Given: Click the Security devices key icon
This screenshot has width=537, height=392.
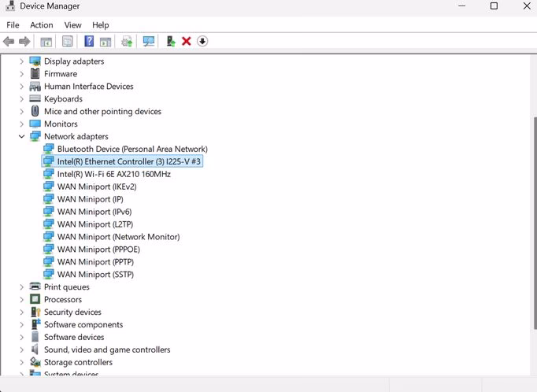Looking at the screenshot, I should pos(35,312).
